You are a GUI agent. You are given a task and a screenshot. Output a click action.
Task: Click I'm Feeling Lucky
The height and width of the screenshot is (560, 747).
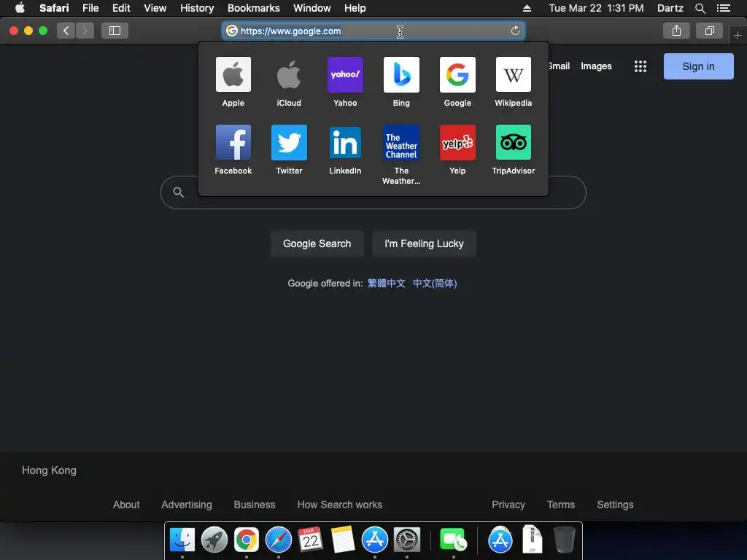pos(424,244)
